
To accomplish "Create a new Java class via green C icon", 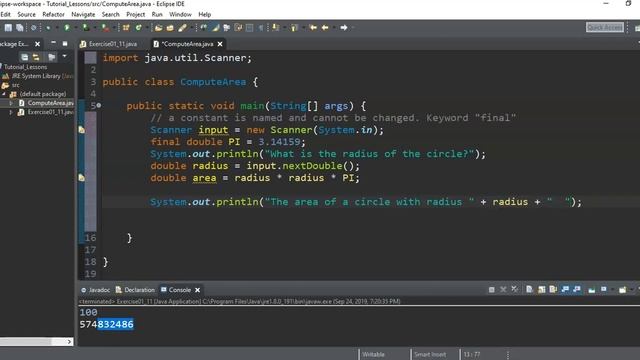I will pyautogui.click(x=139, y=27).
